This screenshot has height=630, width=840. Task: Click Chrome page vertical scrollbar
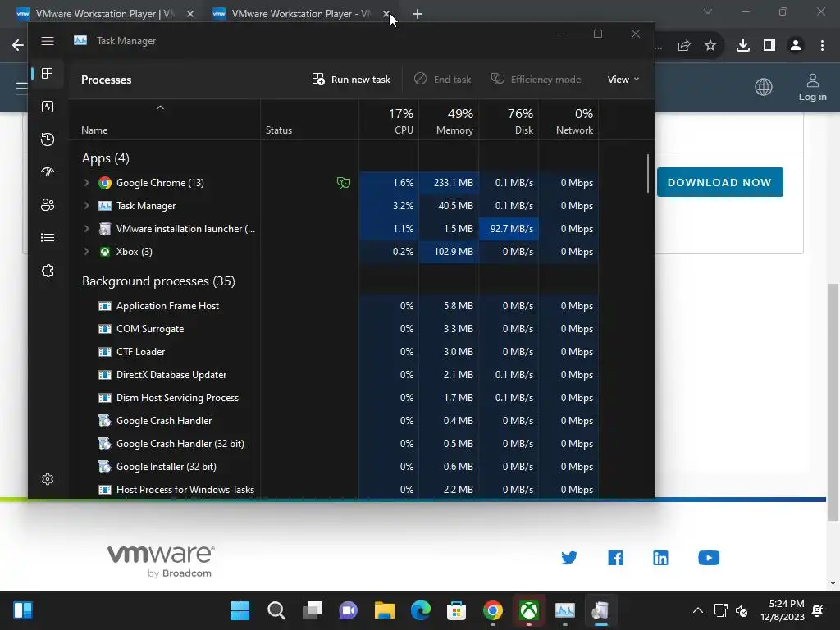pos(833,402)
